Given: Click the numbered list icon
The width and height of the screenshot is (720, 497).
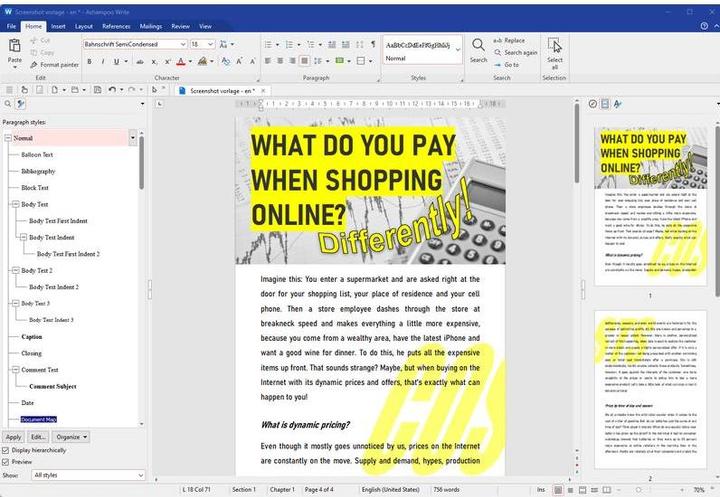Looking at the screenshot, I should click(x=289, y=45).
